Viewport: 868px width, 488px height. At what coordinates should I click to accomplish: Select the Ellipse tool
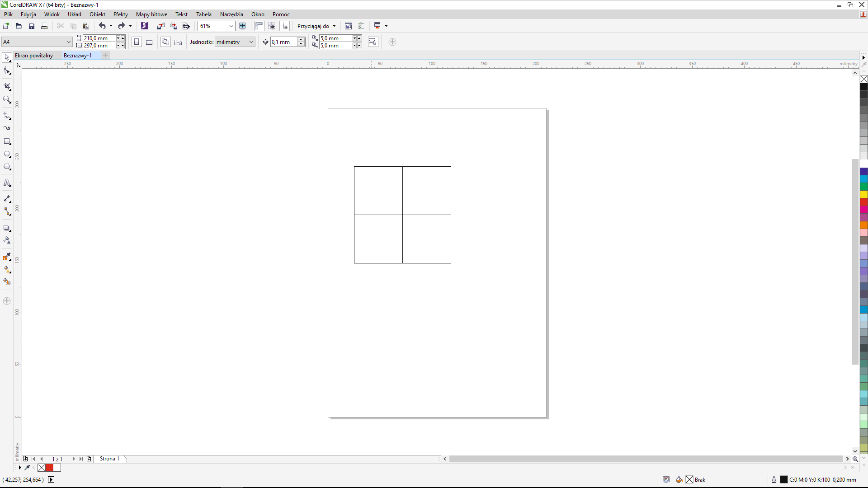[x=7, y=155]
